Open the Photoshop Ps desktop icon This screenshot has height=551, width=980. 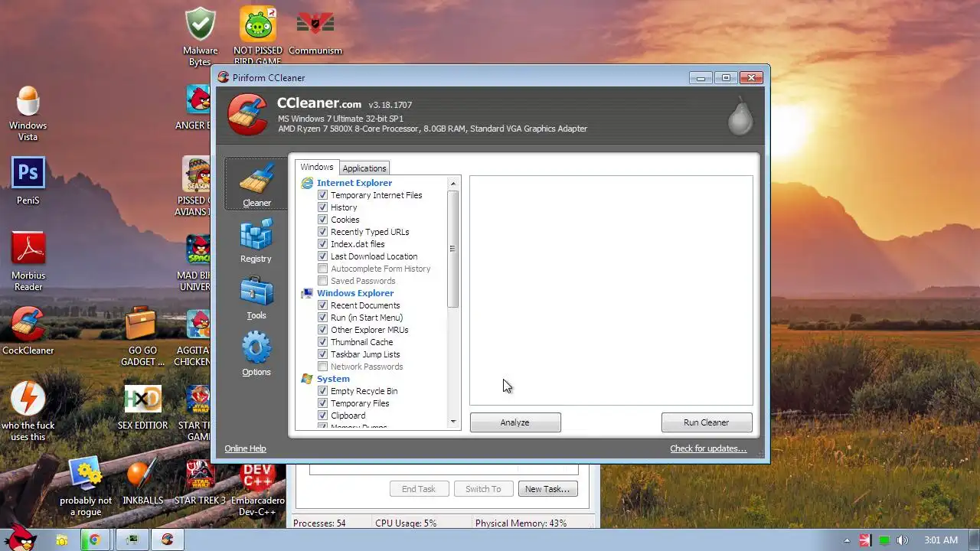pos(28,181)
